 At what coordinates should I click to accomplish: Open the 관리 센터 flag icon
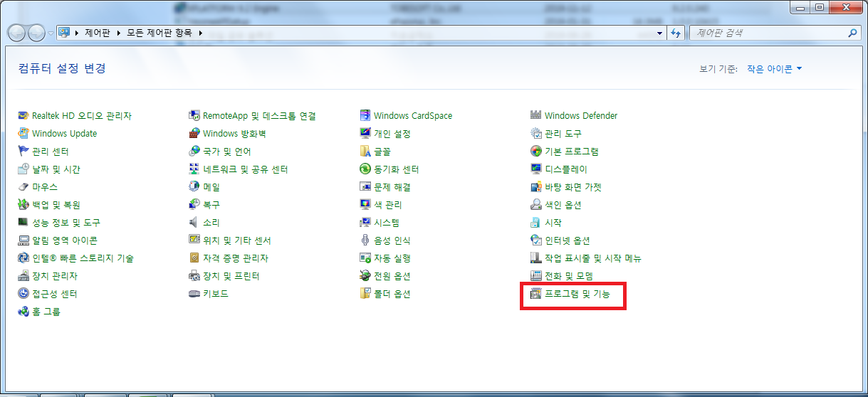23,151
